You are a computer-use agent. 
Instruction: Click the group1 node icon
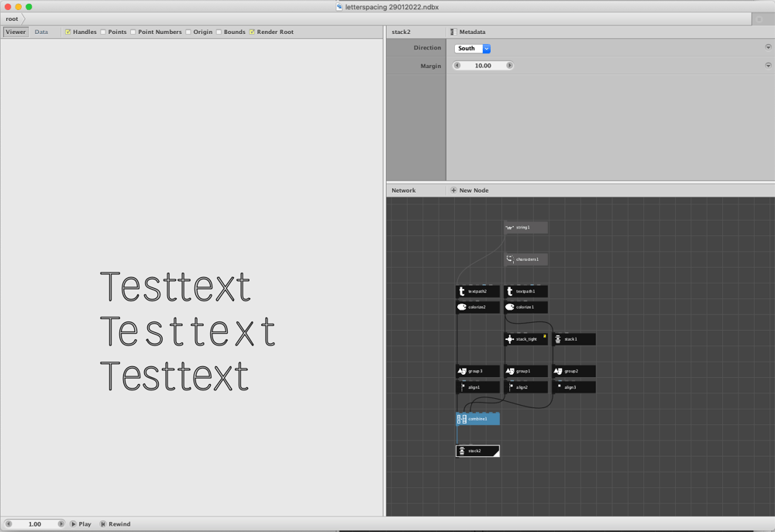tap(510, 371)
